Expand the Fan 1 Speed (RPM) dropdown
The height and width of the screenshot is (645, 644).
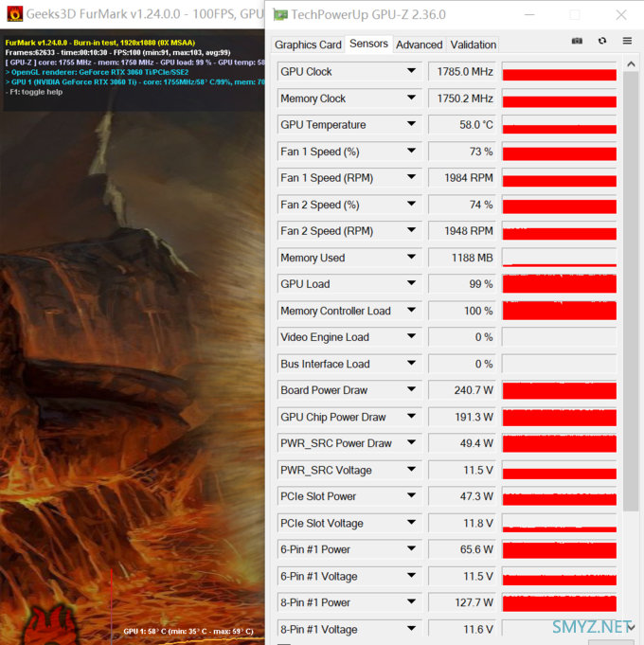[412, 177]
